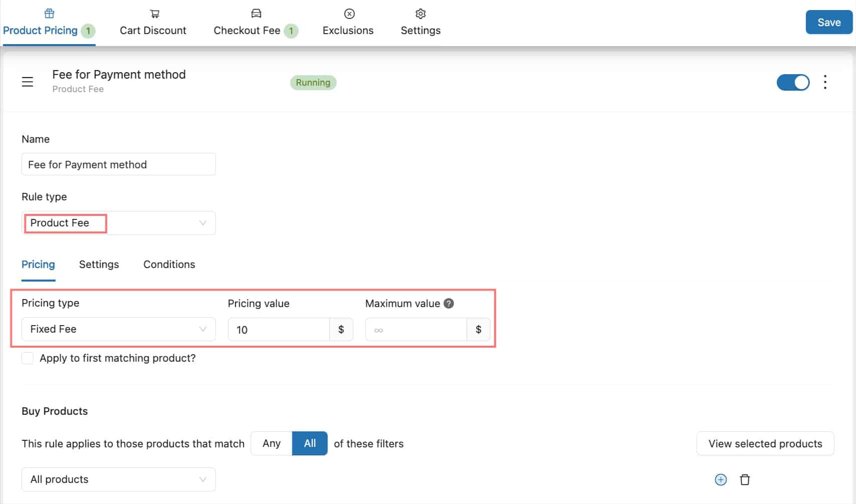Open the Pricing type dropdown
The width and height of the screenshot is (856, 504).
click(x=118, y=329)
